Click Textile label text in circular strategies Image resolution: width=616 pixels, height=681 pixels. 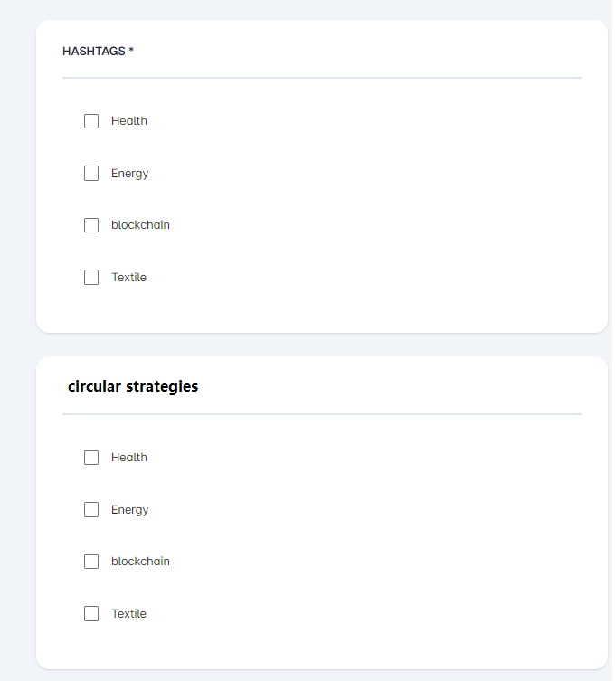point(128,614)
